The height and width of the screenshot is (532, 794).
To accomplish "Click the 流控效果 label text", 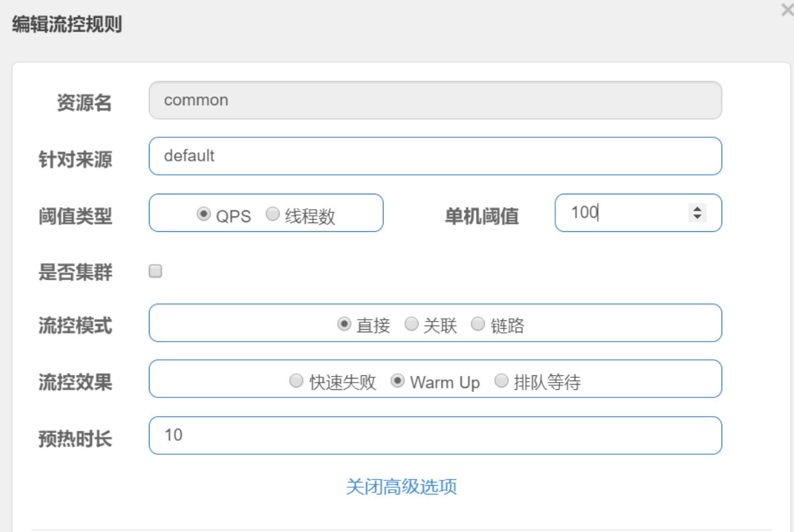I will point(75,383).
